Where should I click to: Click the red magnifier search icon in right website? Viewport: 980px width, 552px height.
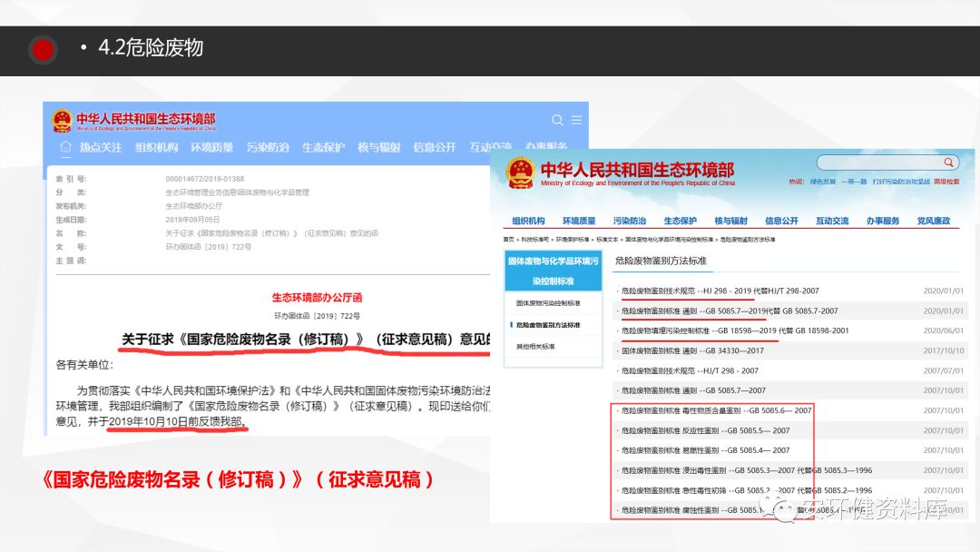coord(948,163)
